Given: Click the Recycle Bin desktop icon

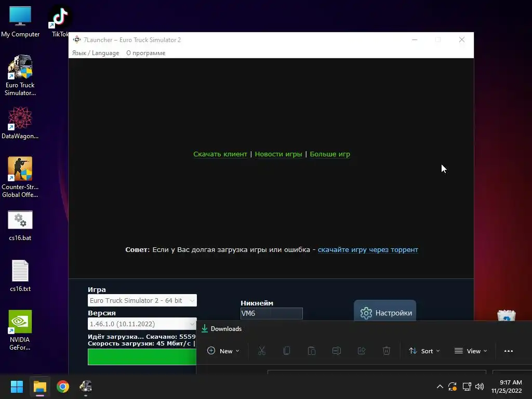Looking at the screenshot, I should click(506, 315).
